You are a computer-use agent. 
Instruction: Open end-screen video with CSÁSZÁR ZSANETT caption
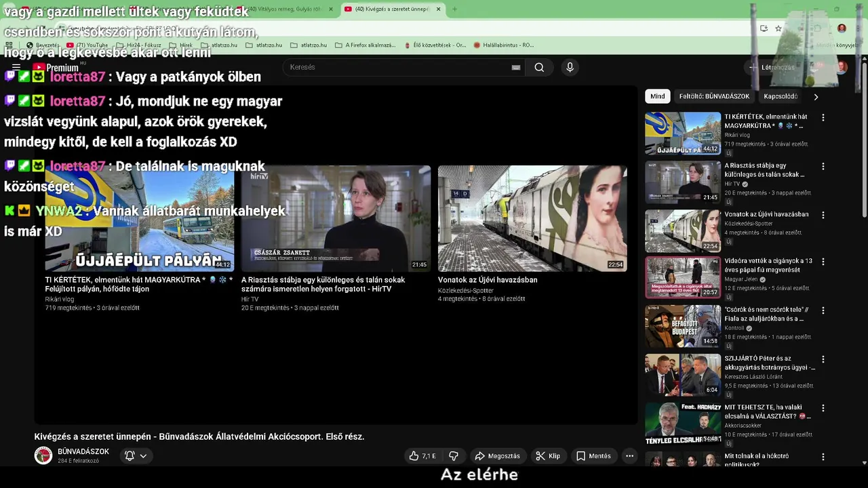click(336, 218)
